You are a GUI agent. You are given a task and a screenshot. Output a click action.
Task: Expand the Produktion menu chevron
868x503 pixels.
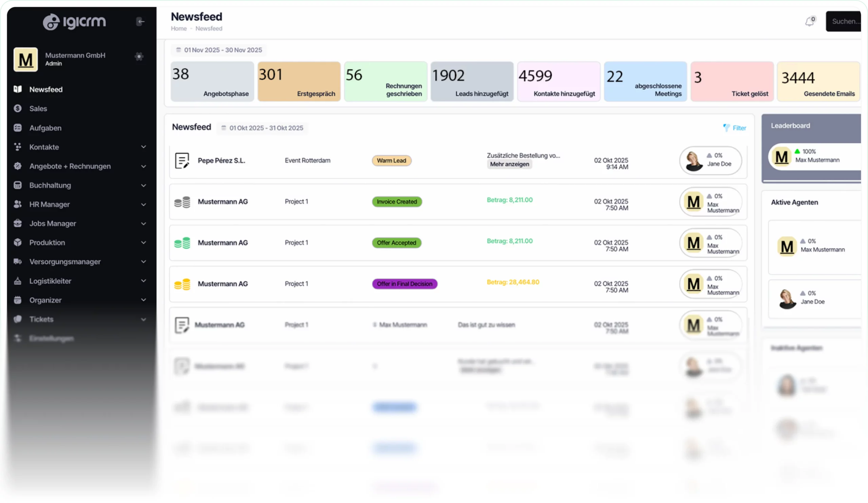coord(143,243)
